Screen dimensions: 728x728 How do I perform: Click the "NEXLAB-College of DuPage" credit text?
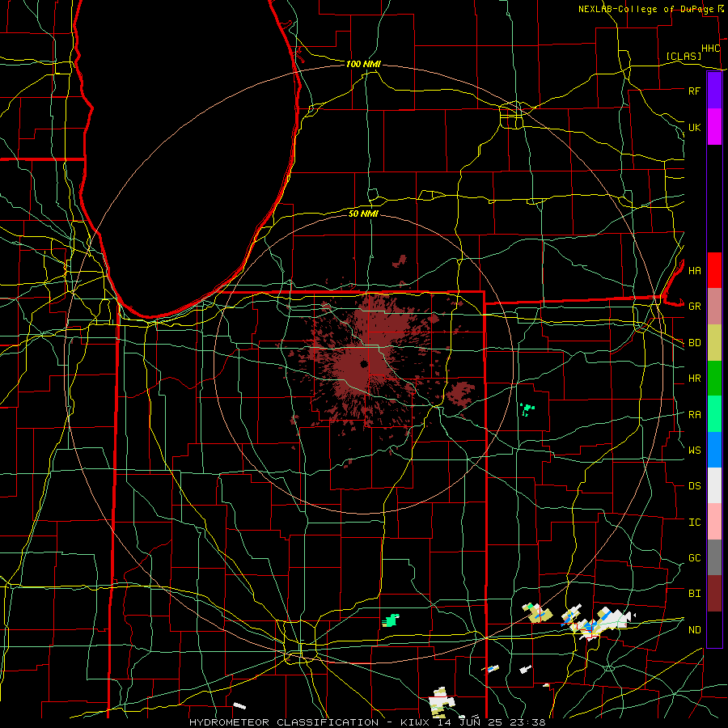pos(645,9)
